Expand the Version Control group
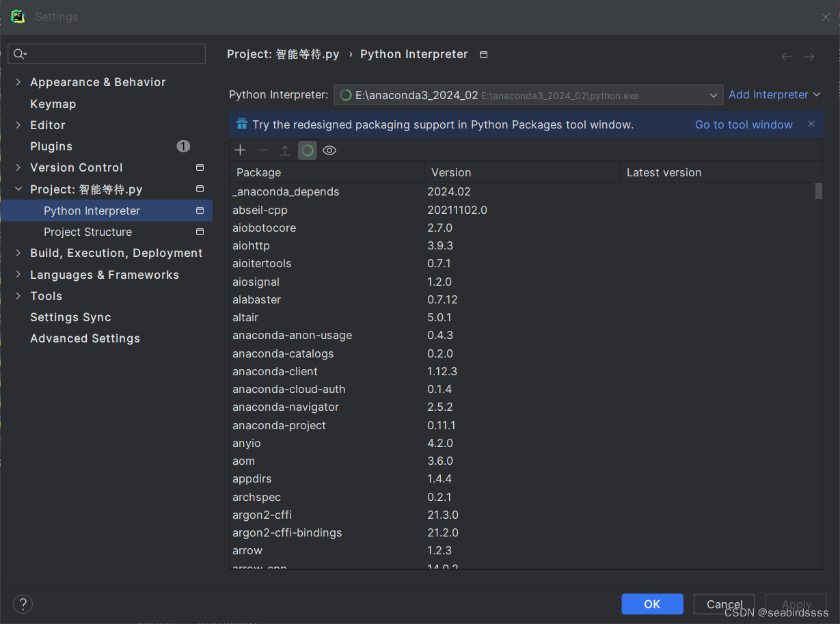Screen dimensions: 840x624 [18, 167]
